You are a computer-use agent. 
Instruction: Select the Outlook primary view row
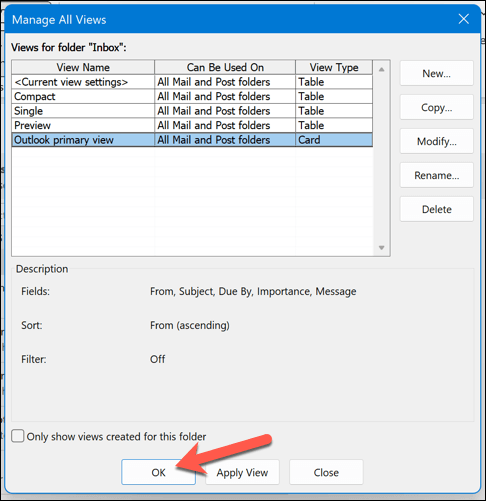[192, 140]
